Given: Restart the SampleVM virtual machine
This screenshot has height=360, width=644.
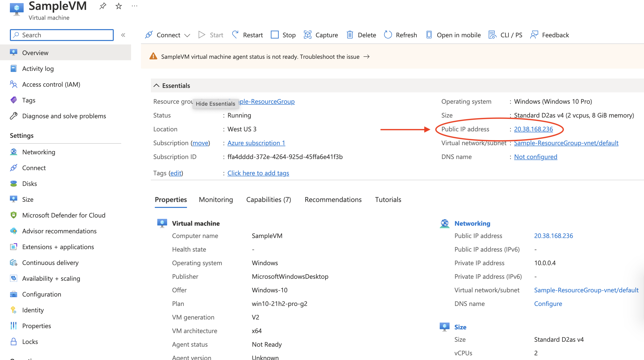Looking at the screenshot, I should (x=253, y=35).
